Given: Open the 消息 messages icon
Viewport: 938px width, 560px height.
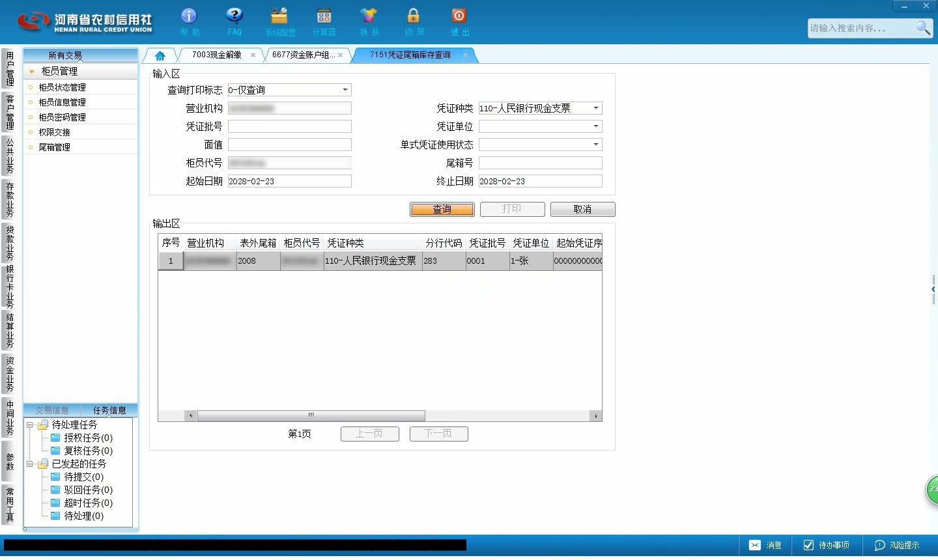Looking at the screenshot, I should 765,545.
